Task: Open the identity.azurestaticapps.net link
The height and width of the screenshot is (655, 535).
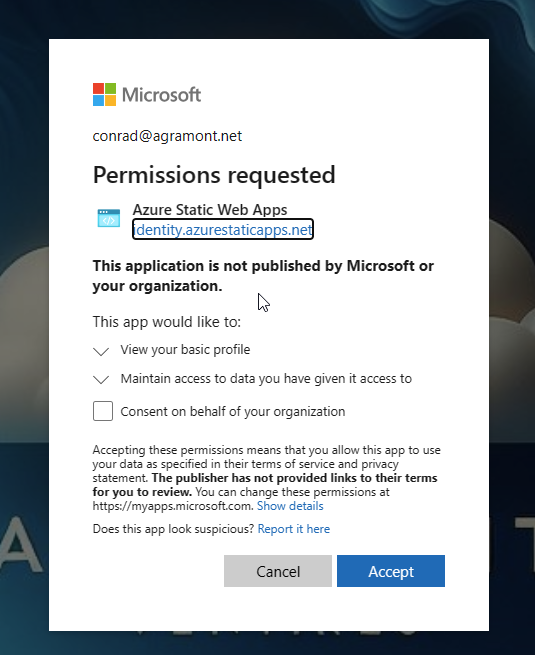Action: [223, 229]
